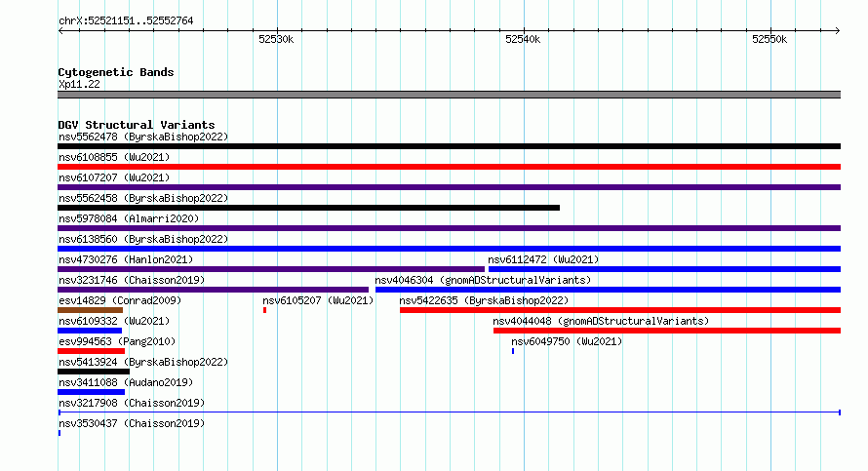
Task: Click the 52550k ruler position label
Action: (769, 39)
